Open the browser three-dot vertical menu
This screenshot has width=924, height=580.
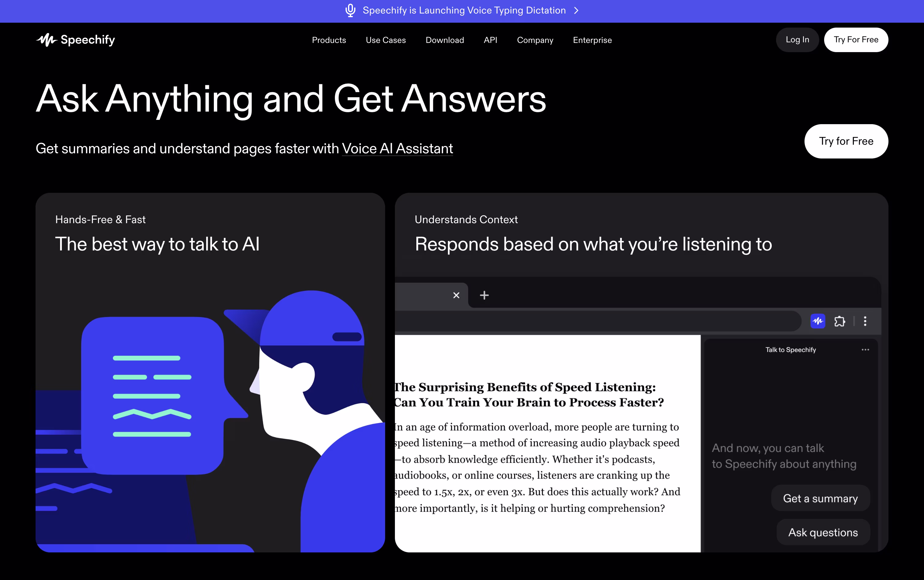coord(865,321)
